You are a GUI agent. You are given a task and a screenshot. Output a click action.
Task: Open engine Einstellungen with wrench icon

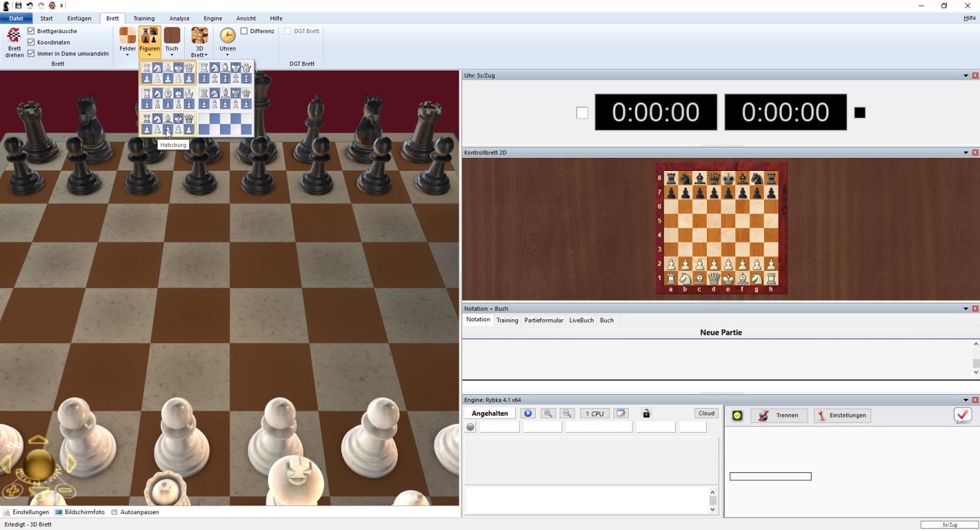click(842, 415)
